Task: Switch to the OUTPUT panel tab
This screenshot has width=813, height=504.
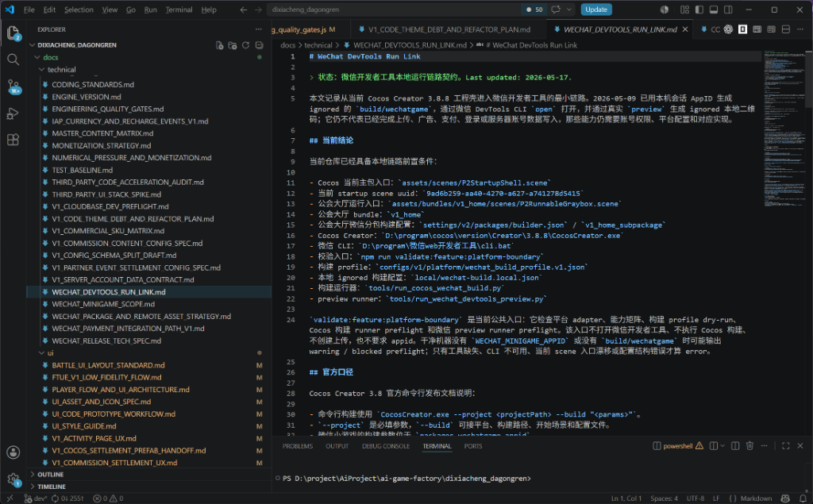Action: point(337,446)
